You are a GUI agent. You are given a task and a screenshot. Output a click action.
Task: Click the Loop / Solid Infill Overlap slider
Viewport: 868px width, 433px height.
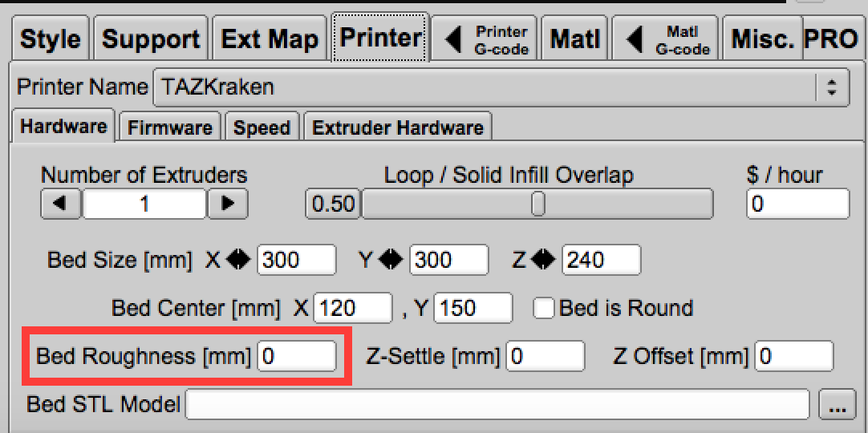[537, 204]
